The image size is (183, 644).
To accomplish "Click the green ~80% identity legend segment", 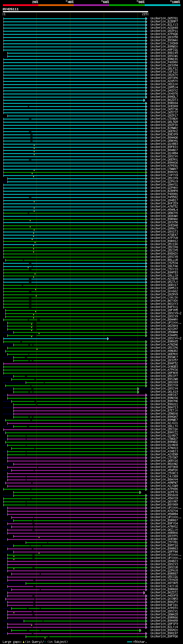I will coord(127,5).
